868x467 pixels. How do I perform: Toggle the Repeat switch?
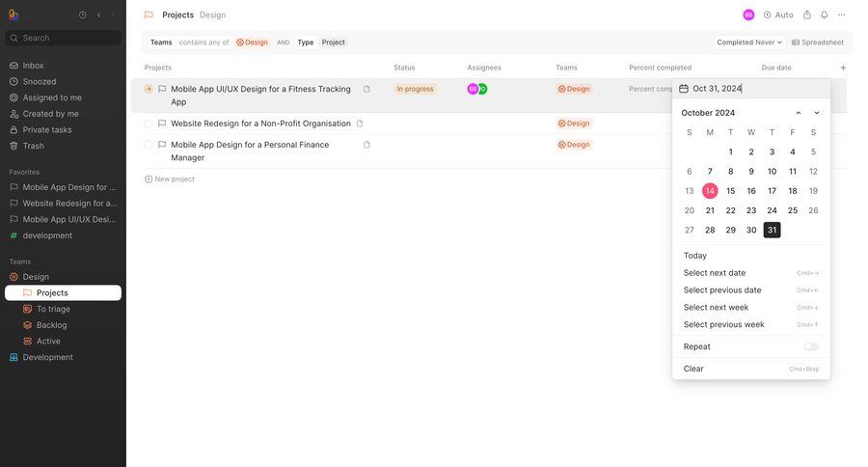pos(811,346)
